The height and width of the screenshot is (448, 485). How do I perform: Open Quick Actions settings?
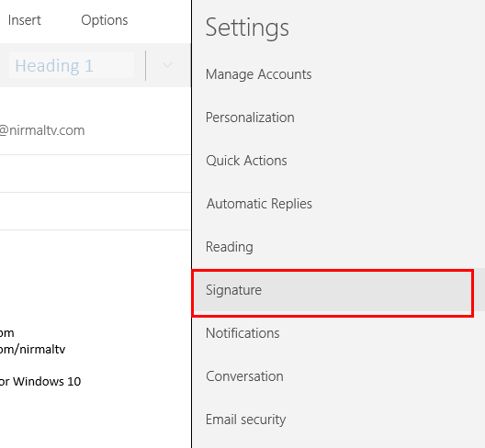point(246,161)
